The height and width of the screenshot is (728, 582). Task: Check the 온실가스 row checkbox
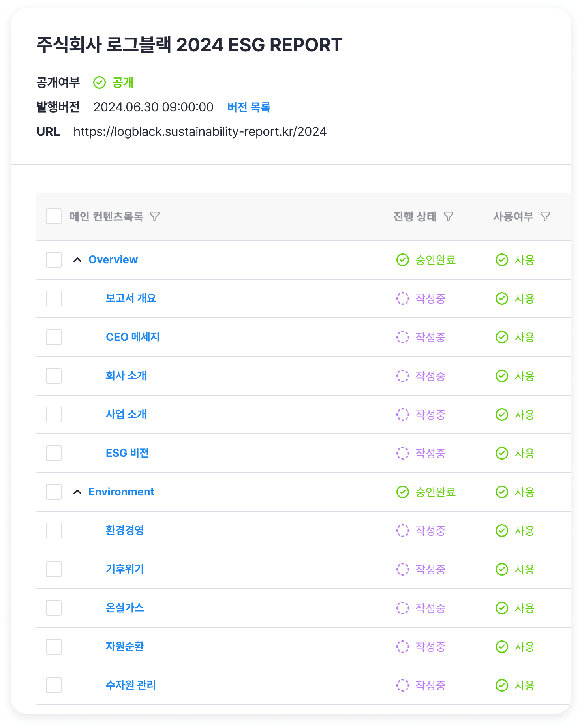(x=54, y=608)
